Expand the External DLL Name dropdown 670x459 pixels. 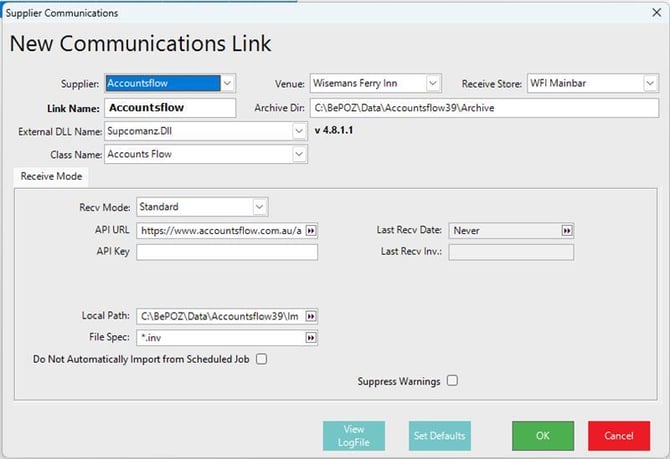(298, 131)
